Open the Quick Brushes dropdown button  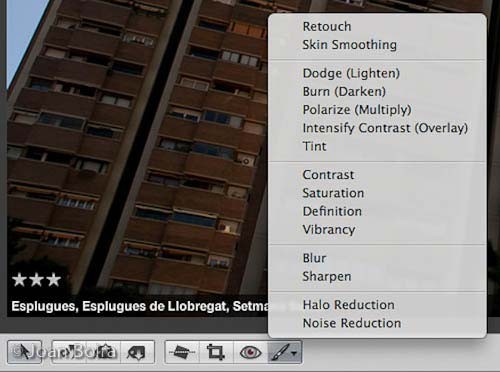point(285,352)
